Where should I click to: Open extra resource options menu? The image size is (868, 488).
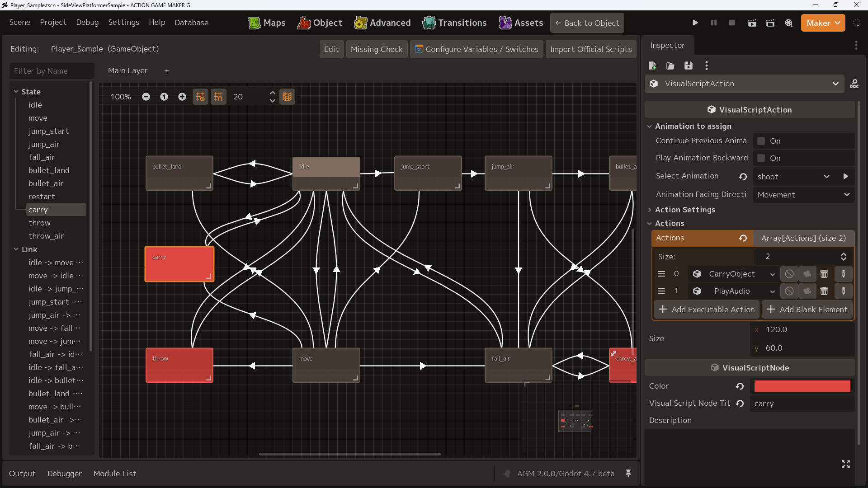tap(707, 66)
